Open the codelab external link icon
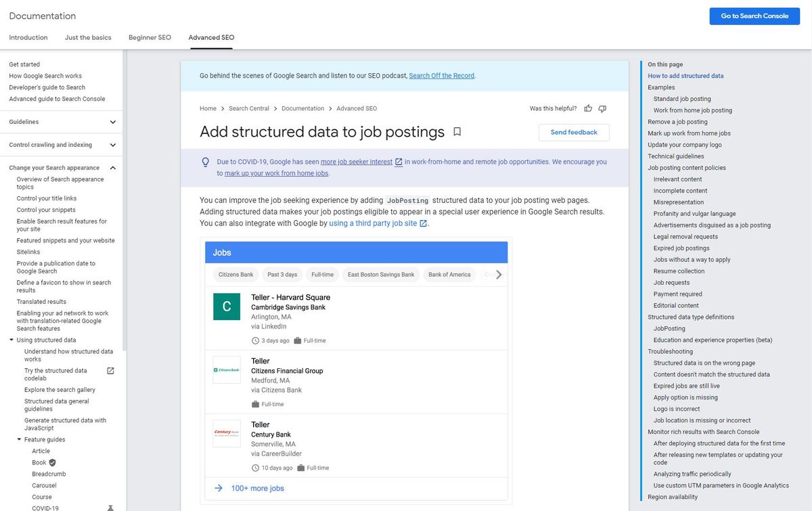The height and width of the screenshot is (511, 812). [x=110, y=370]
